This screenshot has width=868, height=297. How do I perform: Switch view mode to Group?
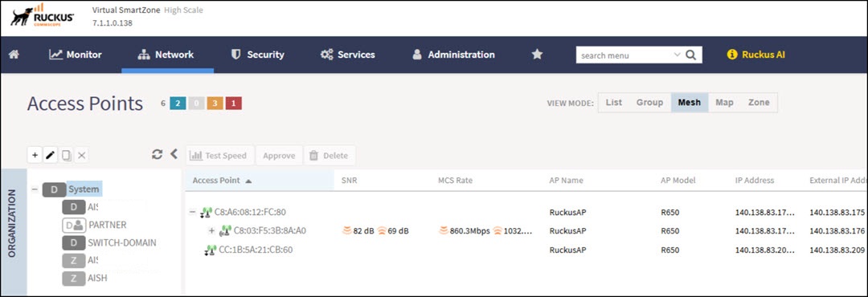649,102
